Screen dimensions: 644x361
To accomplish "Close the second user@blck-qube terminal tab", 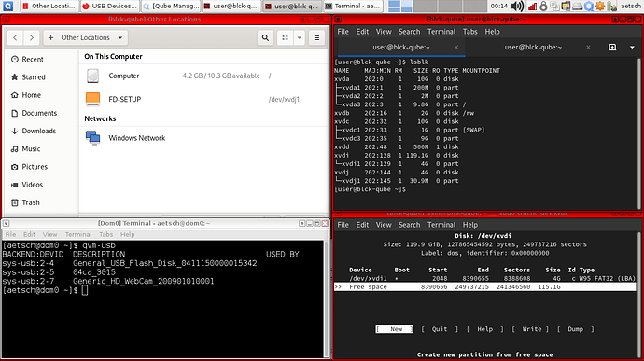I will point(588,48).
